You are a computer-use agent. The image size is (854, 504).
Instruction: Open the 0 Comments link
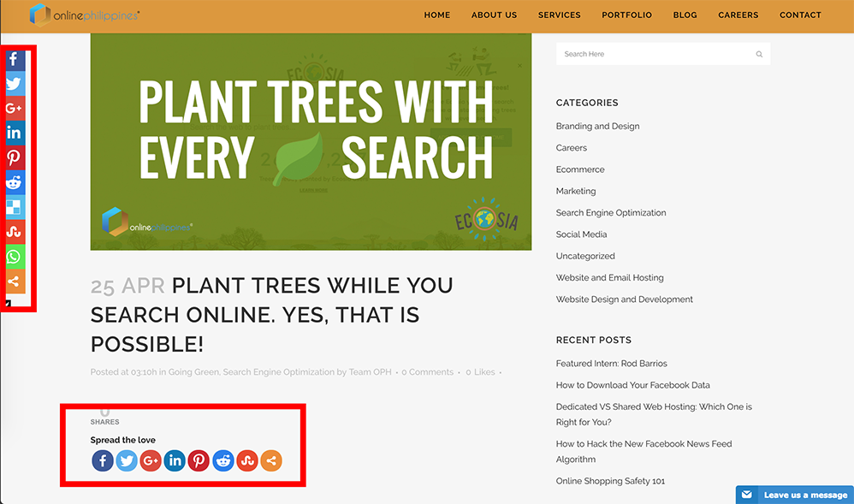(x=428, y=372)
